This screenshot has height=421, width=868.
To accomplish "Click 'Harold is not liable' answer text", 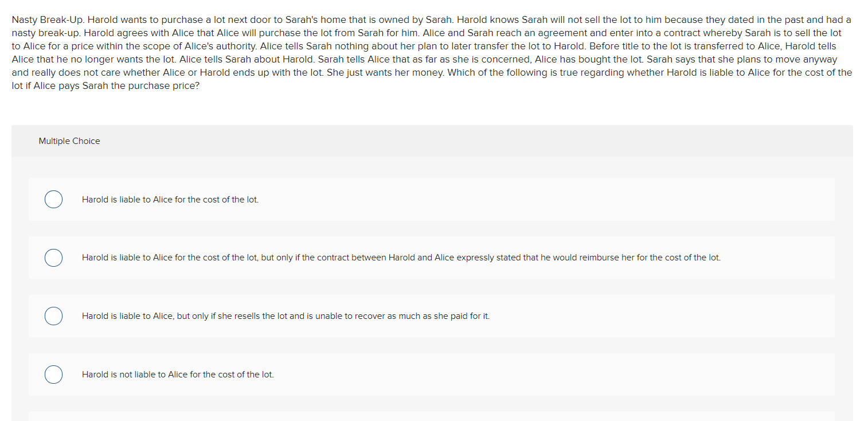I will [178, 374].
